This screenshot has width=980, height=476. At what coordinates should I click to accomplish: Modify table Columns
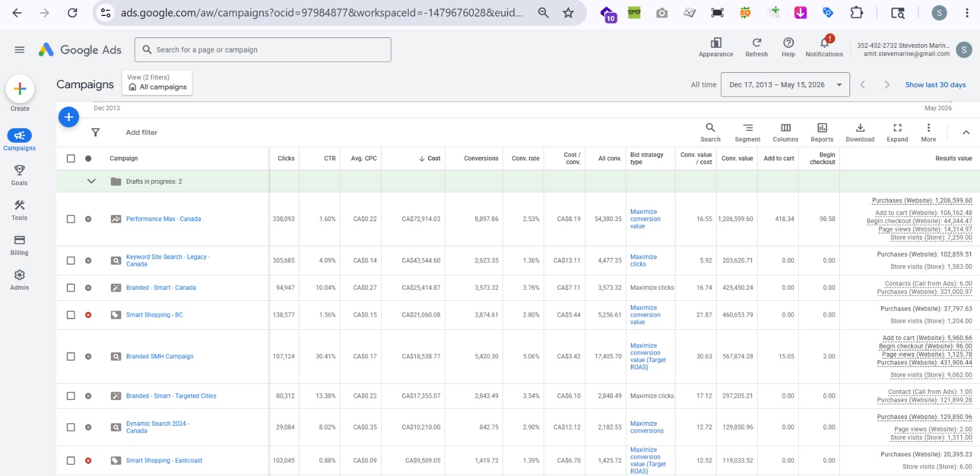click(786, 132)
